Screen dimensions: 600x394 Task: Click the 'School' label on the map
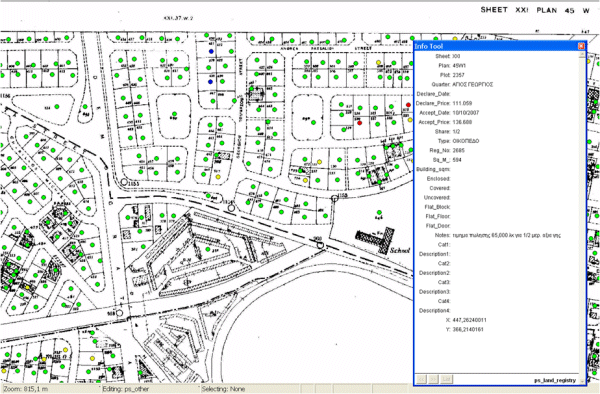pyautogui.click(x=399, y=251)
